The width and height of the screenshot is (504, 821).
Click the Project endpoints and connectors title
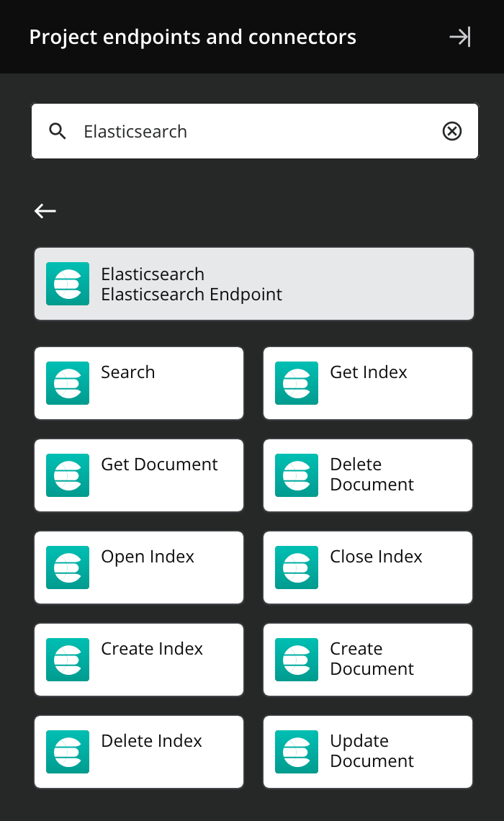tap(192, 37)
